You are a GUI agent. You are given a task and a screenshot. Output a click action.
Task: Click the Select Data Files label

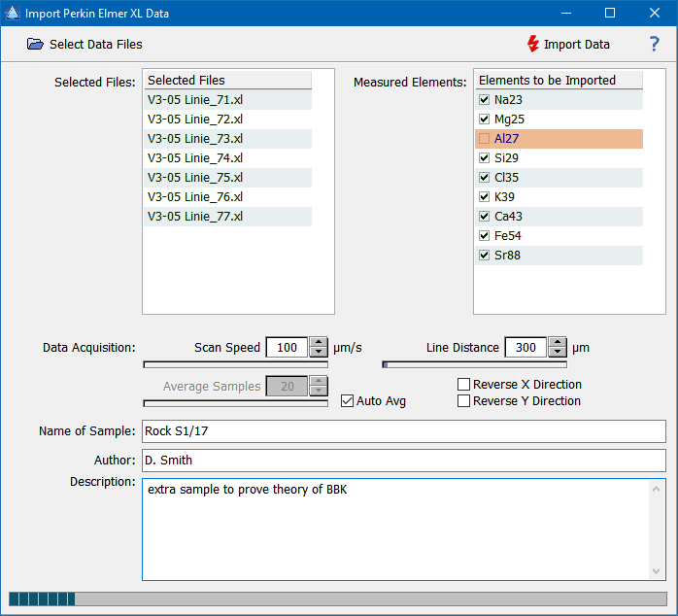pyautogui.click(x=95, y=44)
